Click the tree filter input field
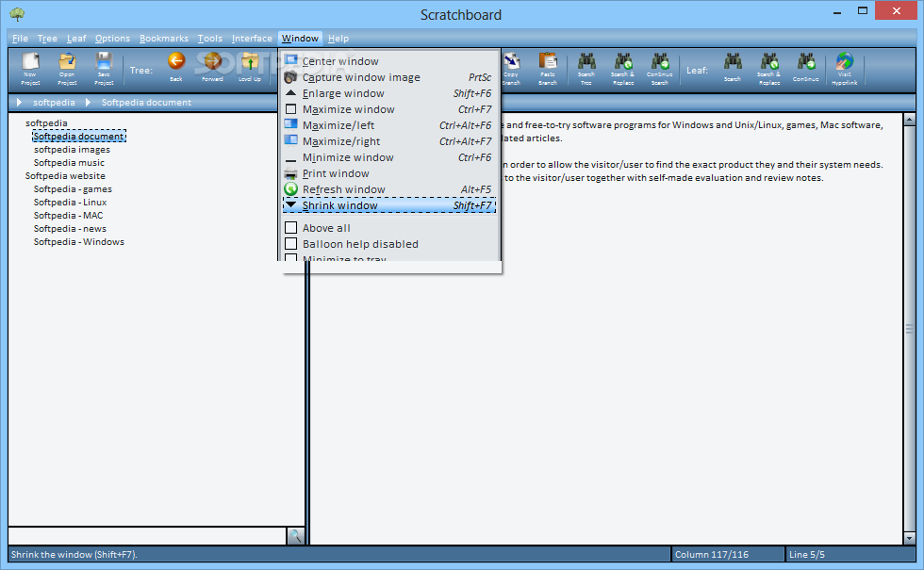The image size is (924, 570). point(147,536)
